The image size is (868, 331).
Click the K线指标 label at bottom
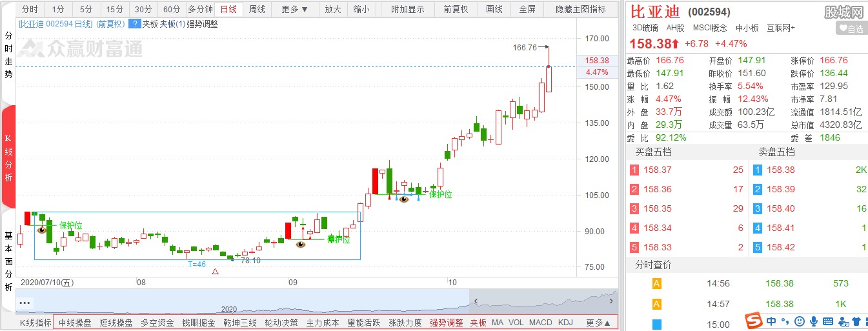point(35,323)
